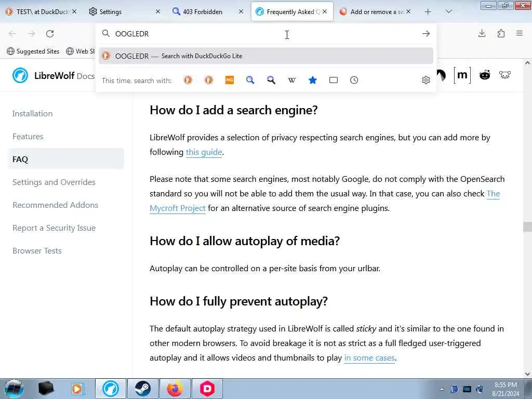532x399 pixels.
Task: Open the Windows Start orb
Action: pos(14,389)
